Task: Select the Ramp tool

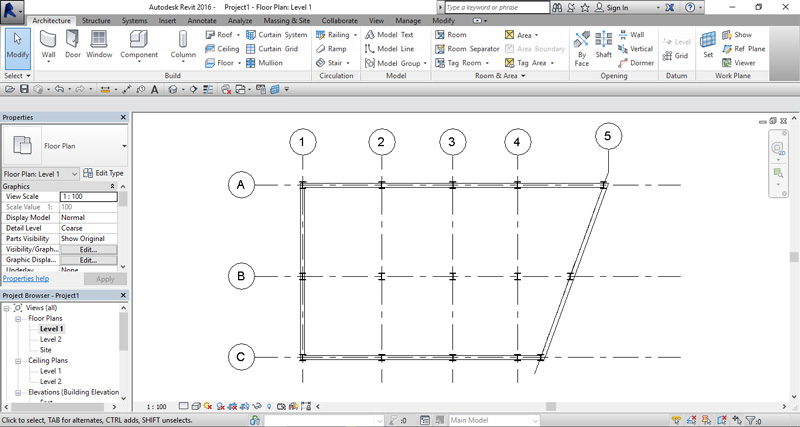Action: (331, 49)
